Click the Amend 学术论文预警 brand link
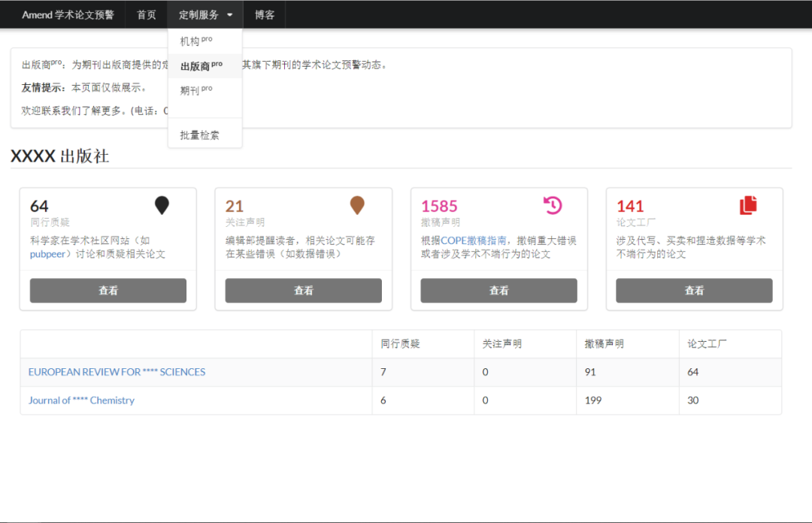Viewport: 812px width, 523px height. coord(68,15)
